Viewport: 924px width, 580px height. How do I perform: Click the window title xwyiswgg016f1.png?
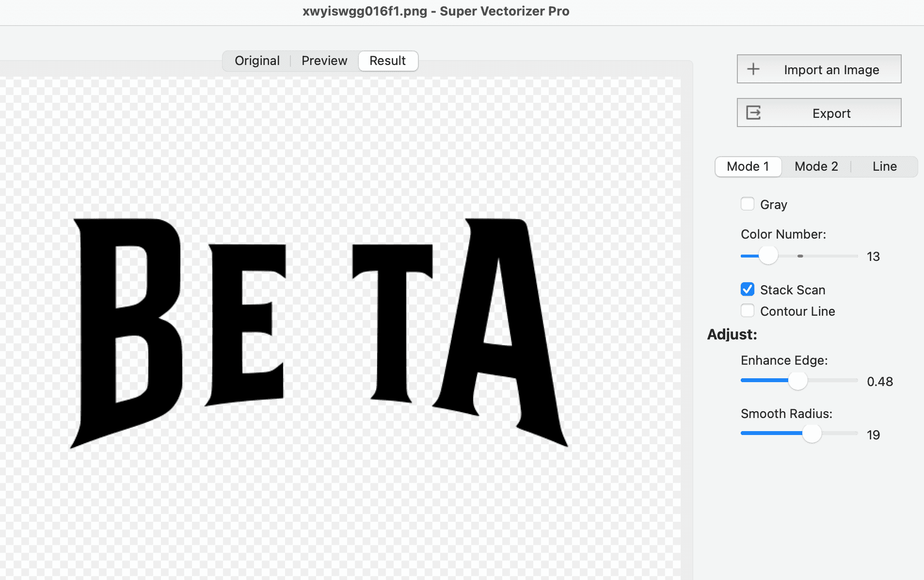tap(365, 11)
